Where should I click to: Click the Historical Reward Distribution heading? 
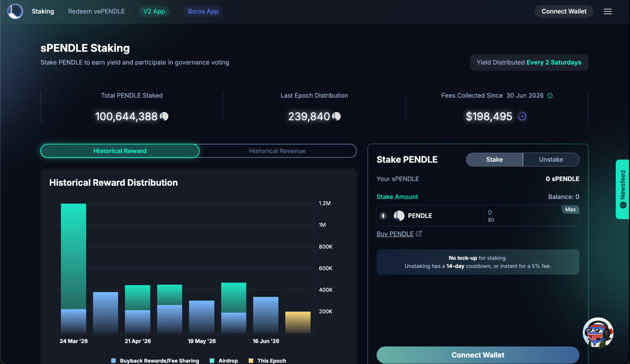(113, 183)
